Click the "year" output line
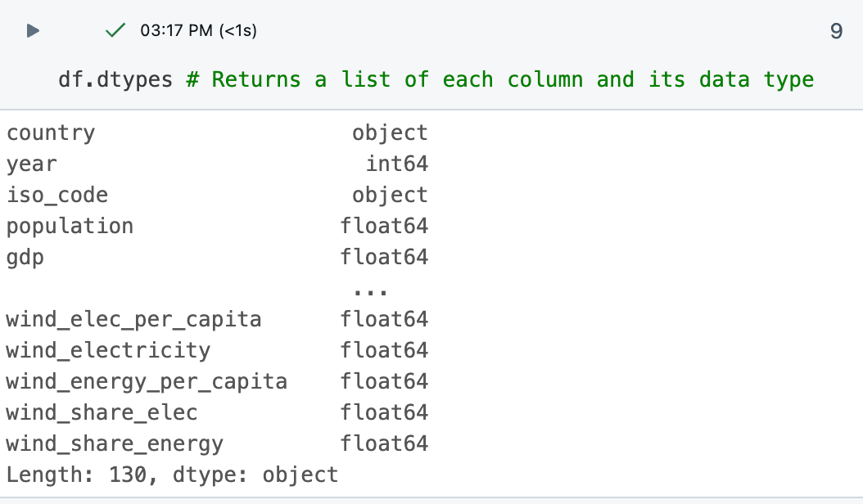The image size is (863, 504). [31, 164]
